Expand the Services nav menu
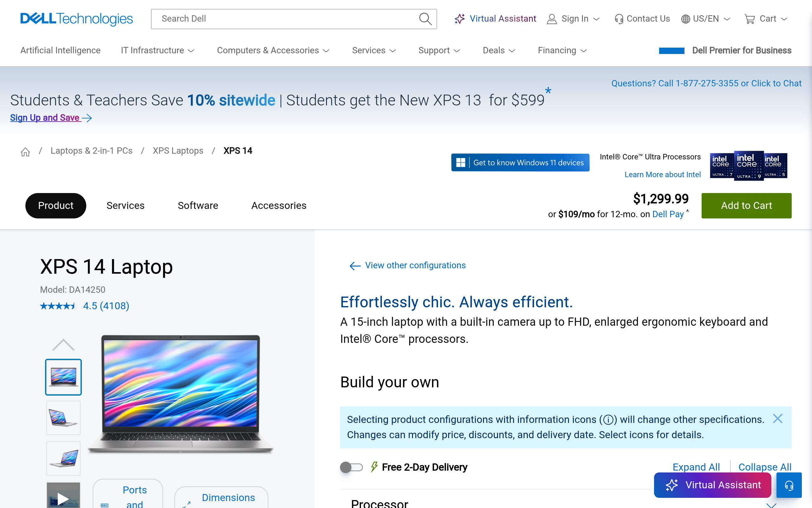The image size is (812, 508). coord(374,50)
